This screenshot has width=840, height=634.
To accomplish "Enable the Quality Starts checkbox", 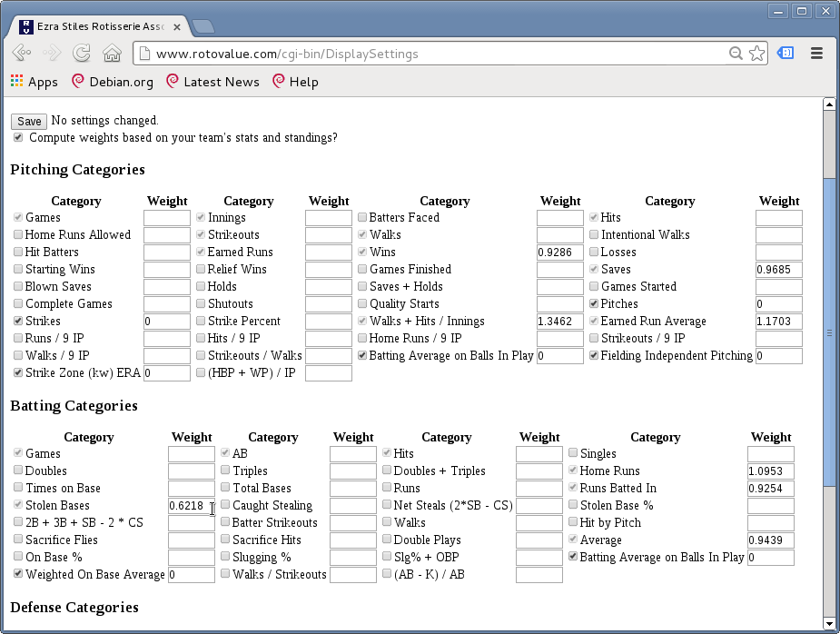I will 362,303.
